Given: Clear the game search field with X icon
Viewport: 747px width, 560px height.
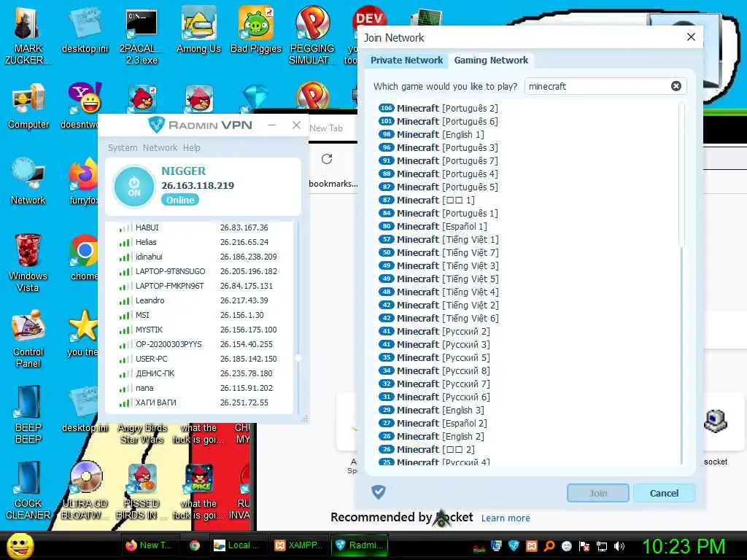Looking at the screenshot, I should [x=676, y=86].
